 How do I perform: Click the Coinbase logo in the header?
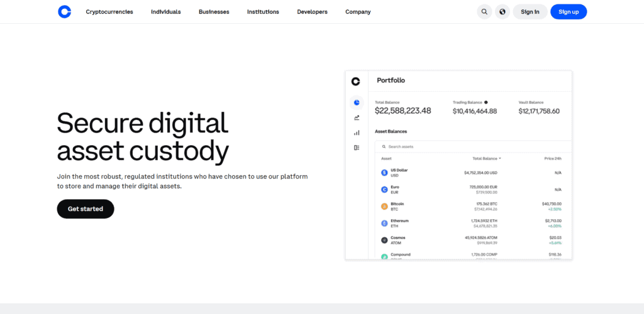point(65,12)
